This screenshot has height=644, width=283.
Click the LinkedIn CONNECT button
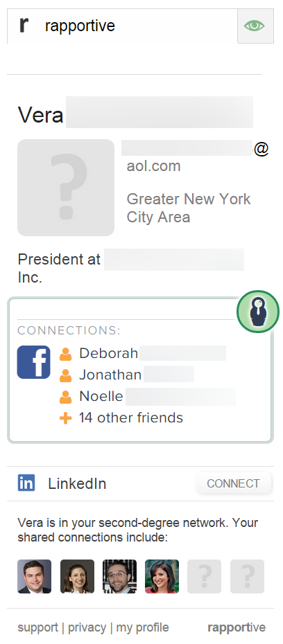233,483
